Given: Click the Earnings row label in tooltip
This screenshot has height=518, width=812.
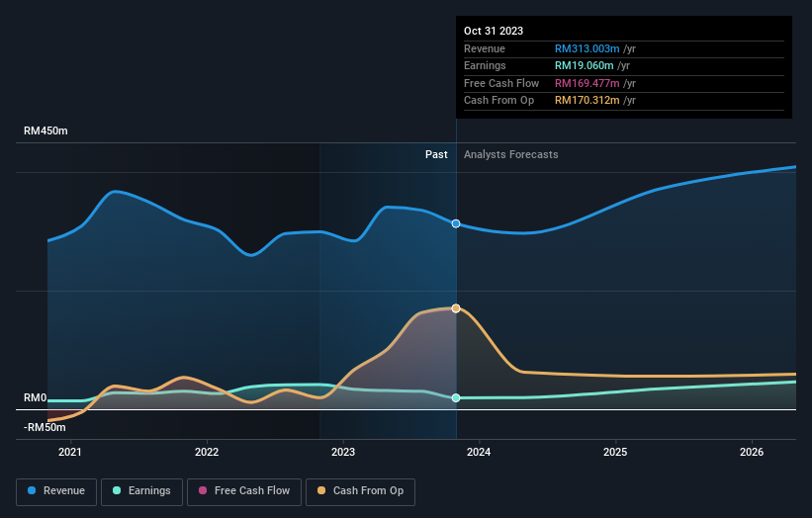Looking at the screenshot, I should pos(485,65).
